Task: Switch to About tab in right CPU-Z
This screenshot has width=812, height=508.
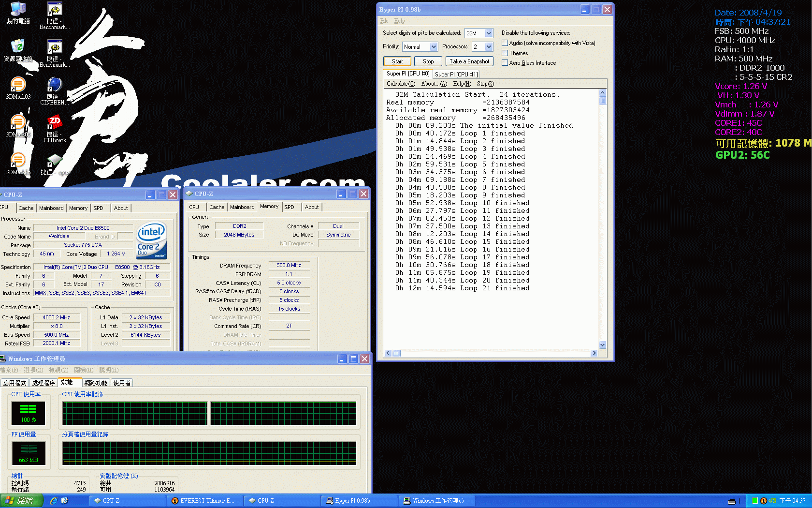Action: [x=312, y=207]
